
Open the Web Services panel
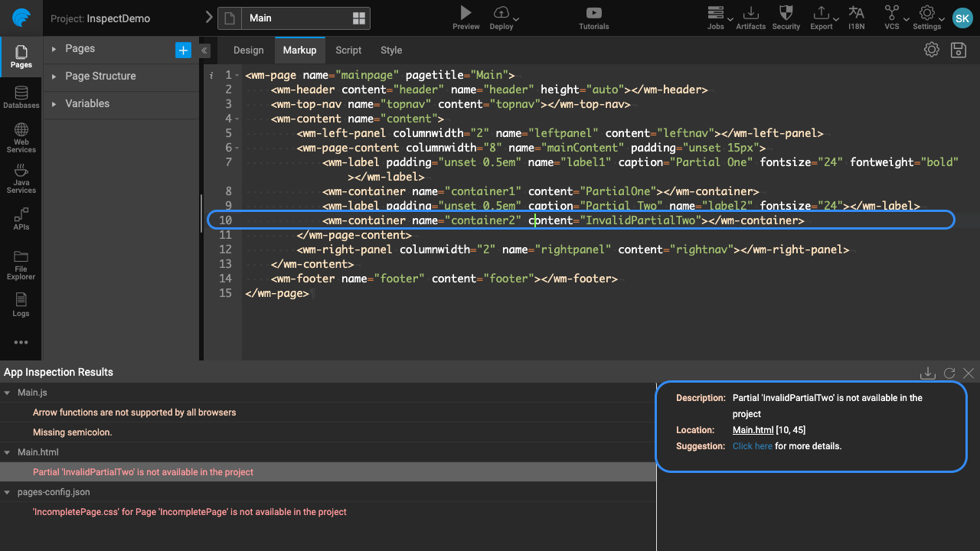21,138
